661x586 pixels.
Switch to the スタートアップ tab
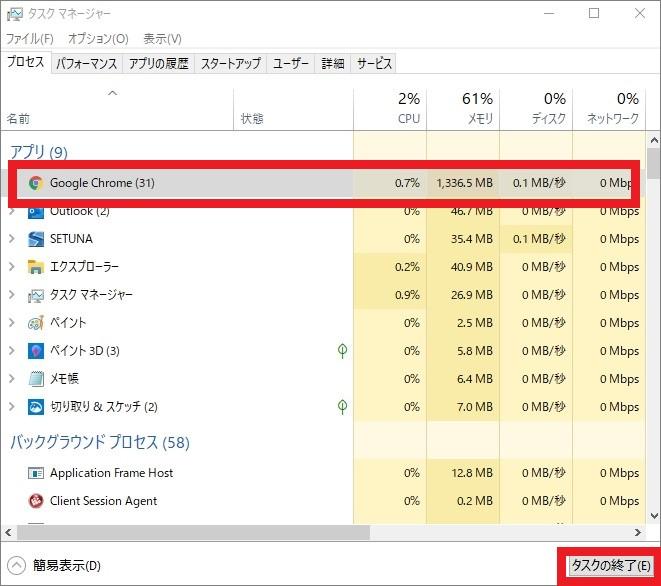[x=231, y=63]
